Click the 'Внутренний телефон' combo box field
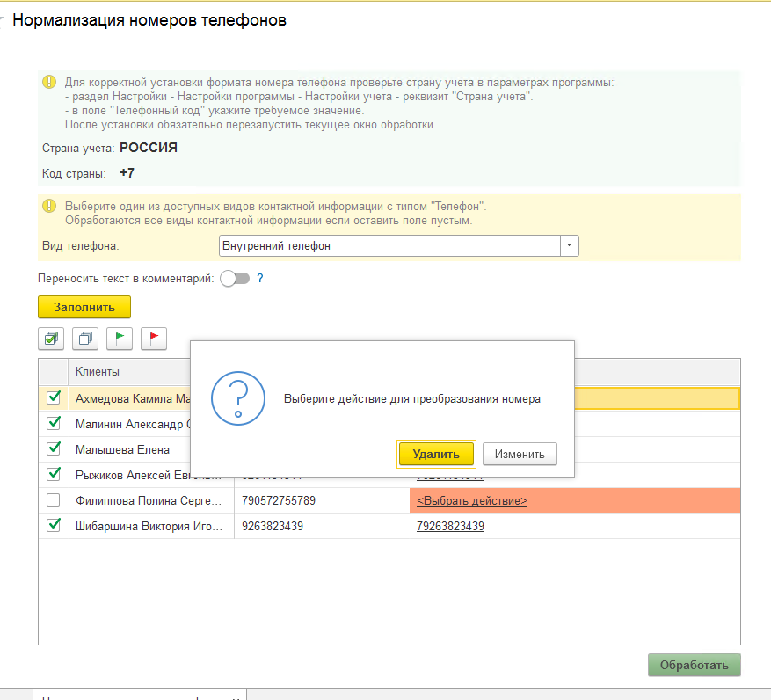The image size is (771, 700). click(x=389, y=246)
